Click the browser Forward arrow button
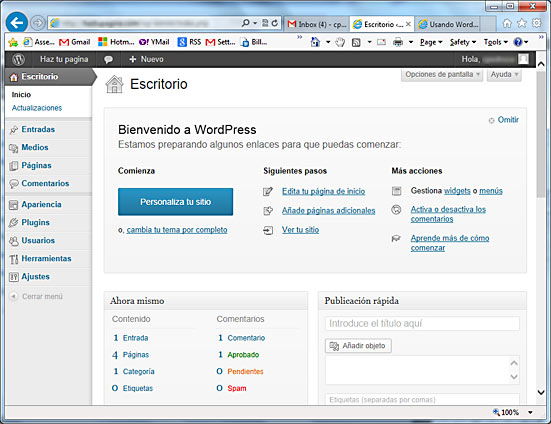551x424 pixels. coord(37,23)
